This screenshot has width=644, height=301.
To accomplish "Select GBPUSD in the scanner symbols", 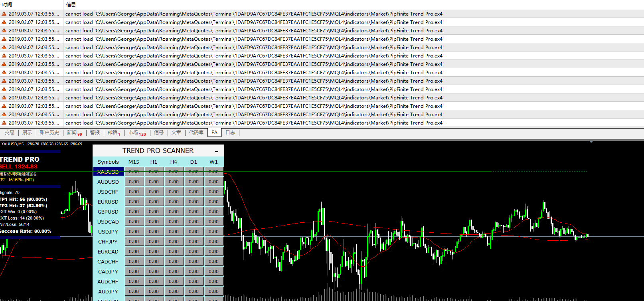I will coord(108,212).
